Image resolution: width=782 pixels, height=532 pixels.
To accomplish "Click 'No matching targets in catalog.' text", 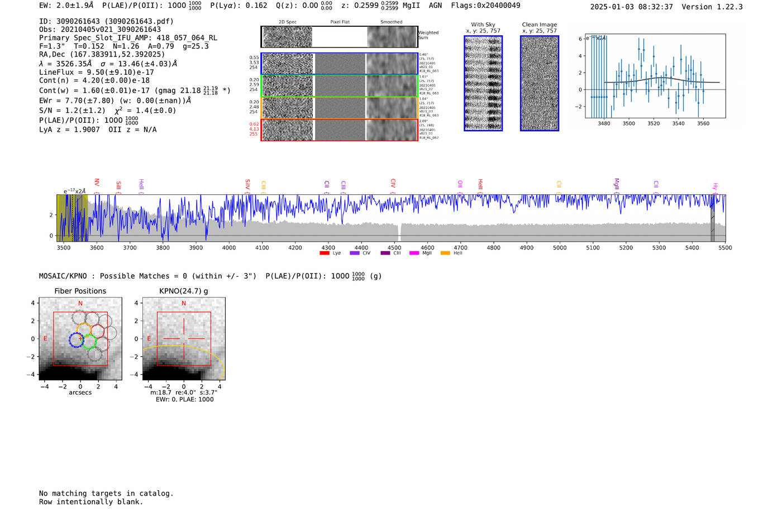I will tap(106, 493).
